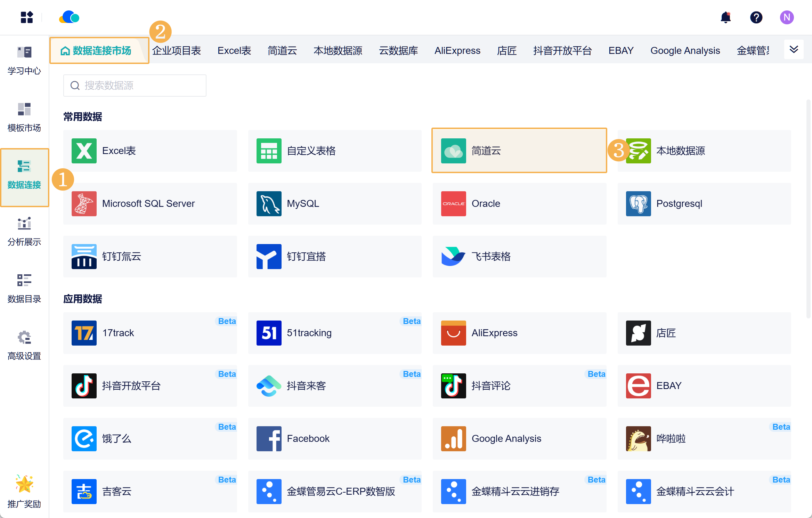Screen dimensions: 812x518
Task: Open the notifications bell icon
Action: point(725,17)
